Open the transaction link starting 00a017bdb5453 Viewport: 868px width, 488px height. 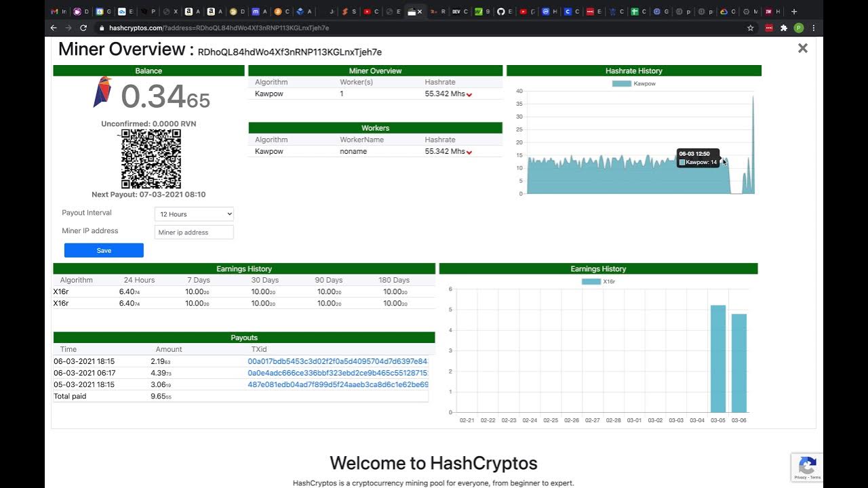pos(338,362)
